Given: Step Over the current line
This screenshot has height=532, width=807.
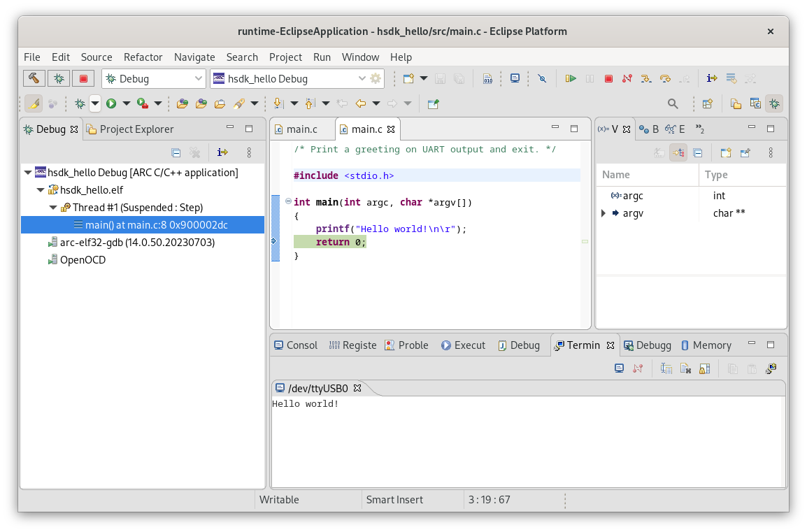Looking at the screenshot, I should point(664,78).
